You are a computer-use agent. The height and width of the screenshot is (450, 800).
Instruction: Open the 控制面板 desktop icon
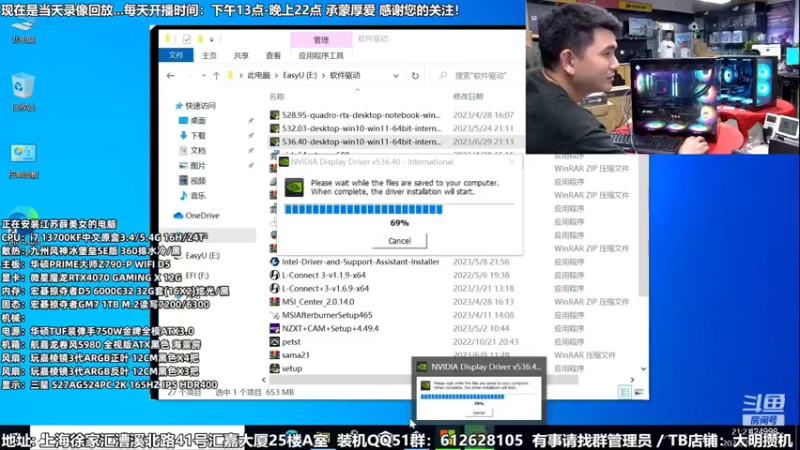pyautogui.click(x=23, y=161)
